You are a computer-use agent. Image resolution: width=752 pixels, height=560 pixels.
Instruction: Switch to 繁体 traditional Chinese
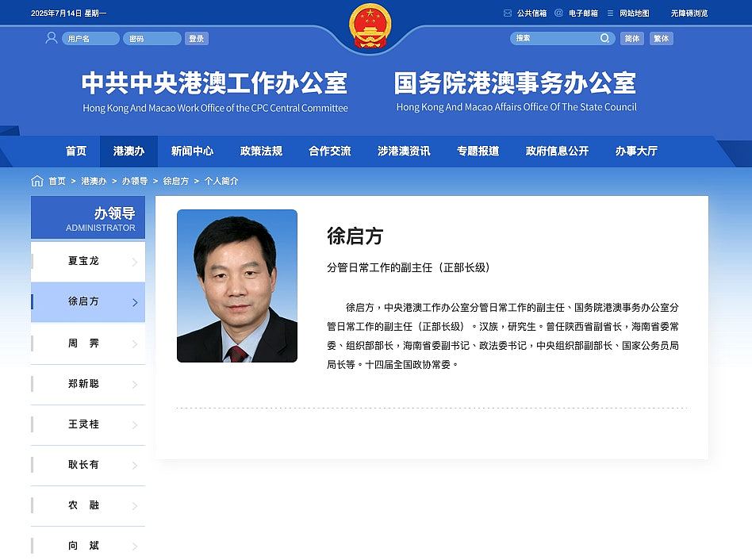[662, 38]
